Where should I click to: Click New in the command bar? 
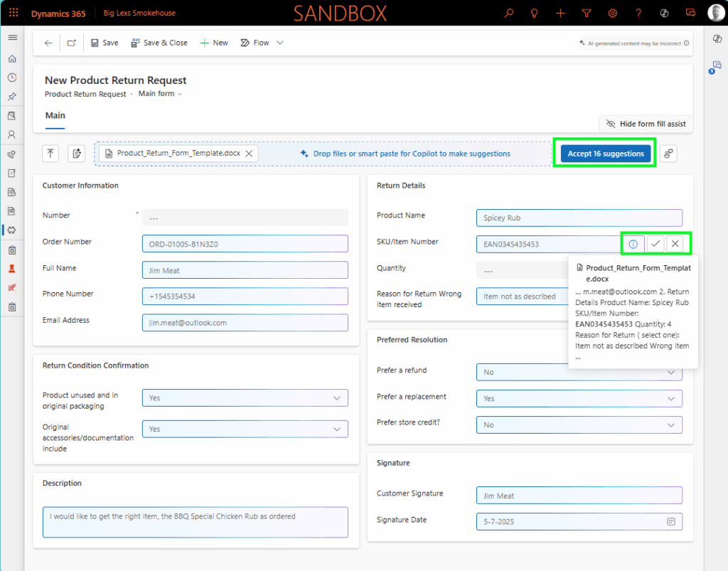pos(214,43)
